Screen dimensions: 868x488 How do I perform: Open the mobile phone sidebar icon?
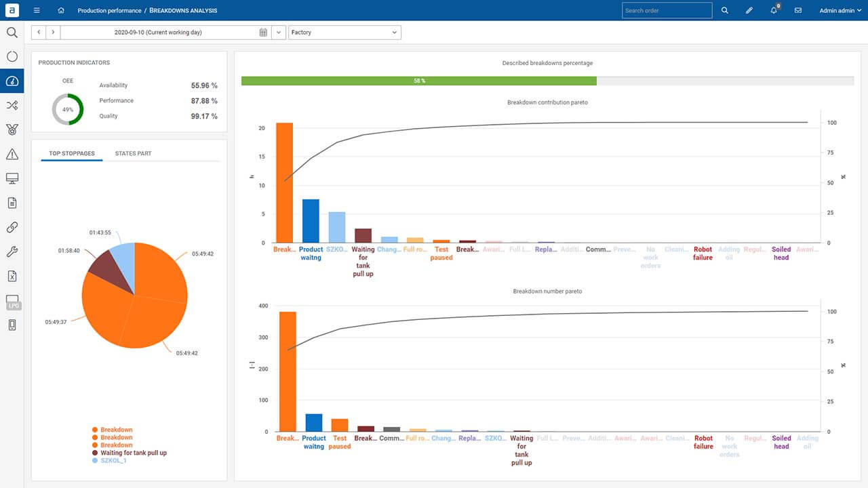[x=12, y=325]
